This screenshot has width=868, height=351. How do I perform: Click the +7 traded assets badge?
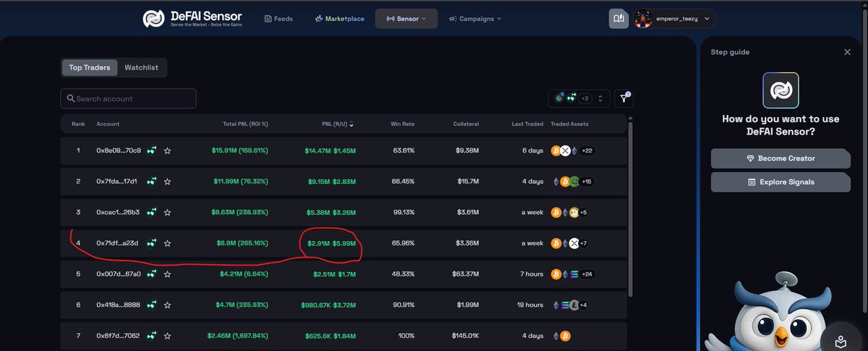[583, 243]
